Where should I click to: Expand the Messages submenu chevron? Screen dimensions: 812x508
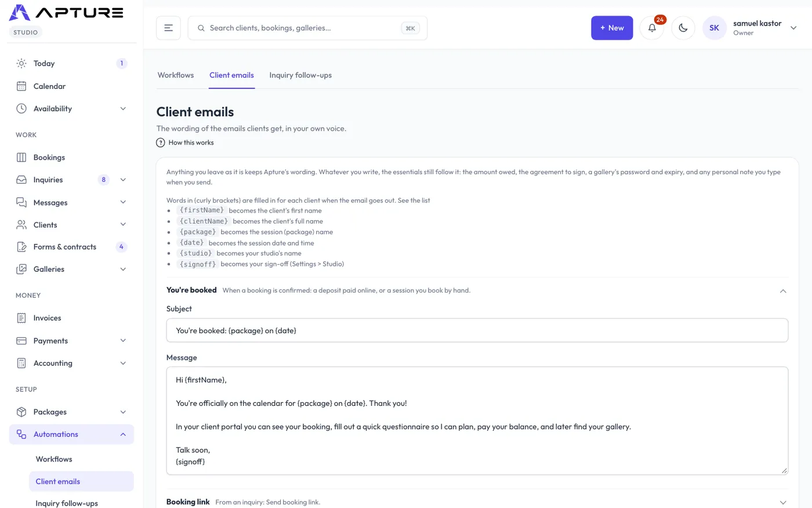tap(123, 203)
